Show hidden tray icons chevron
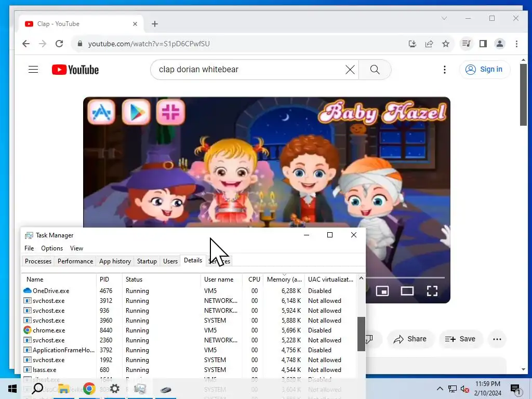The image size is (532, 399). [x=440, y=389]
